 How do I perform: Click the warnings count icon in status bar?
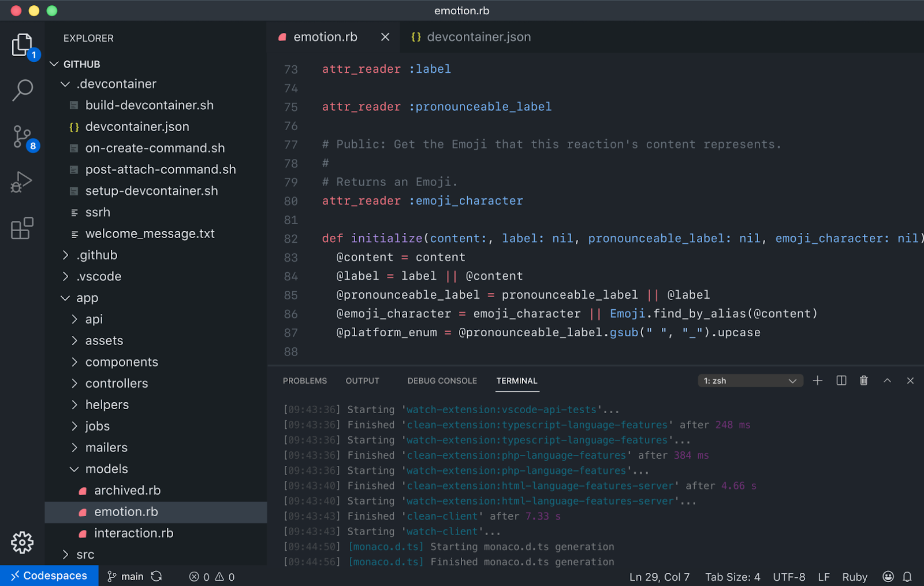point(225,577)
